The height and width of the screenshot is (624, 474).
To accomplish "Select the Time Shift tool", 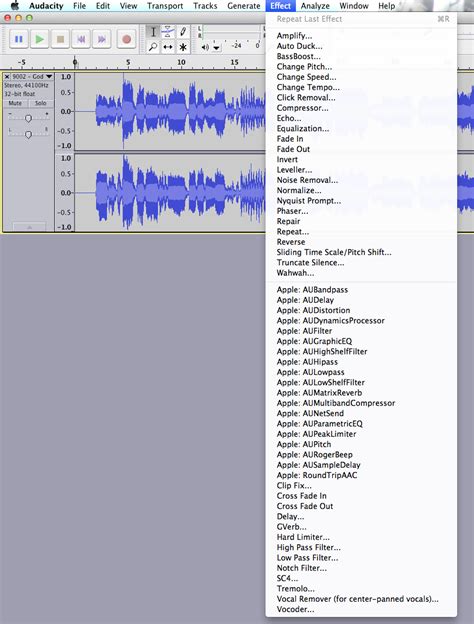I will (168, 47).
